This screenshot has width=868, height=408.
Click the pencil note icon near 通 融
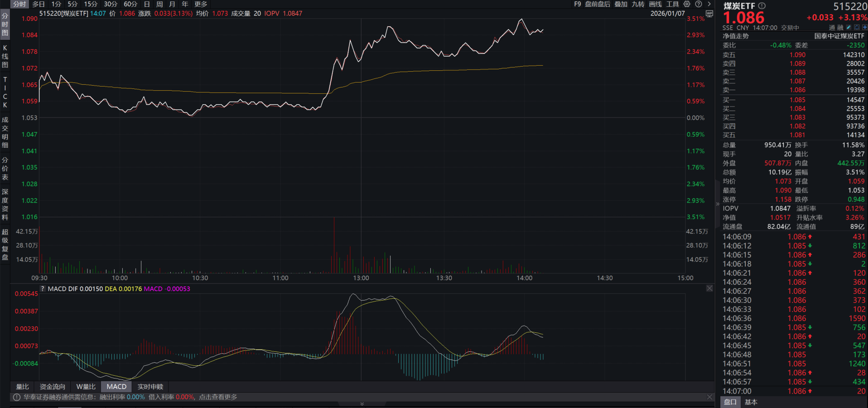[x=849, y=27]
